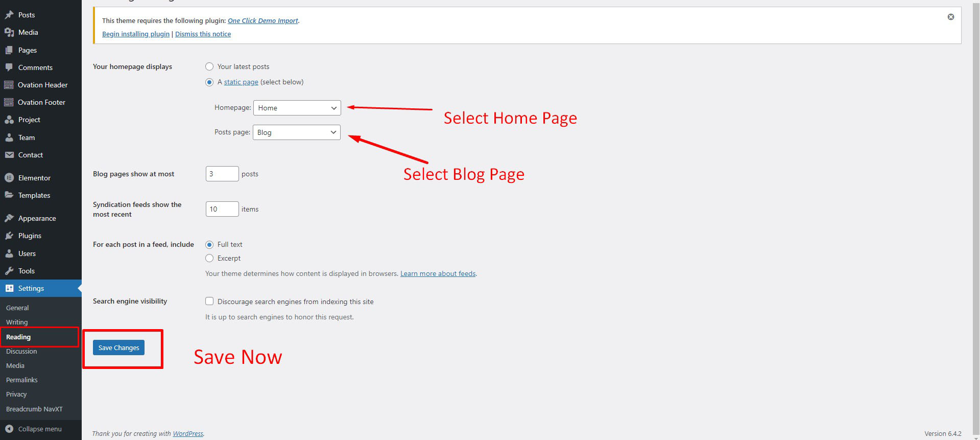Click the Team person icon
980x440 pixels.
tap(9, 137)
